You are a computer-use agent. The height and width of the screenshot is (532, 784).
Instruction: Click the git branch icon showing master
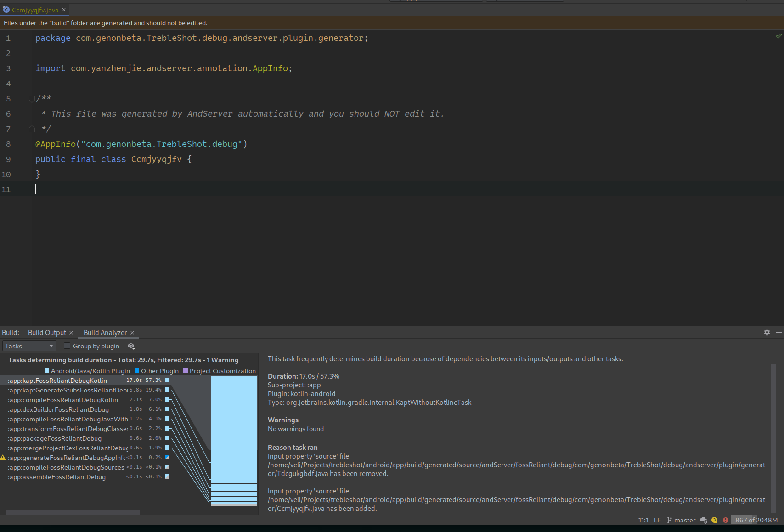pos(670,520)
